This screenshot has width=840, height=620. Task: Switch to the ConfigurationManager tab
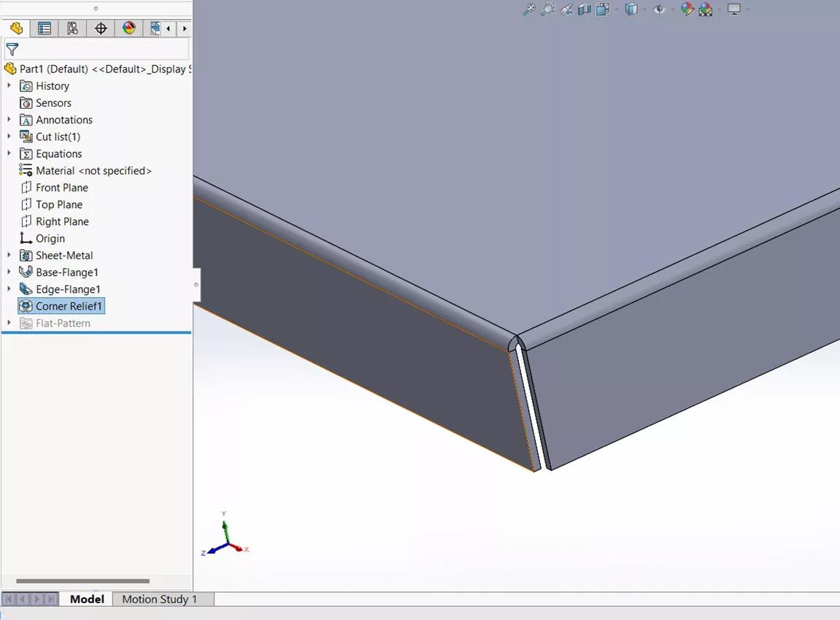pyautogui.click(x=72, y=28)
